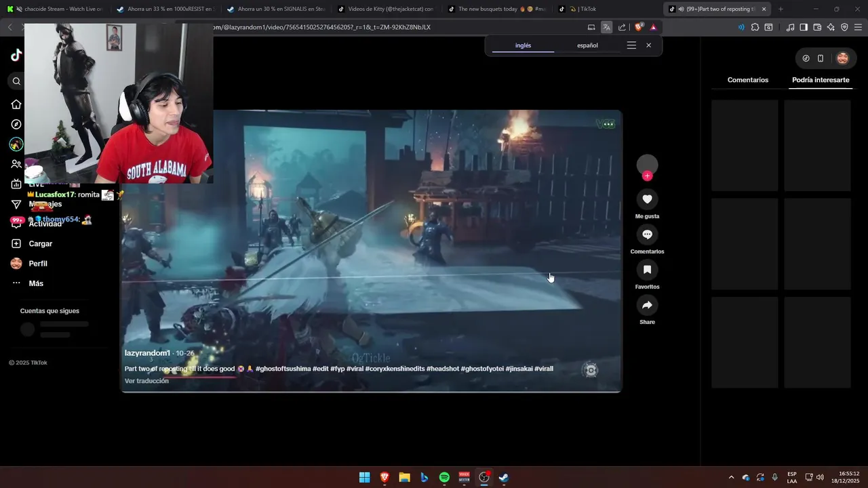Click the share page icon in address bar
The image size is (868, 488).
pos(622,27)
